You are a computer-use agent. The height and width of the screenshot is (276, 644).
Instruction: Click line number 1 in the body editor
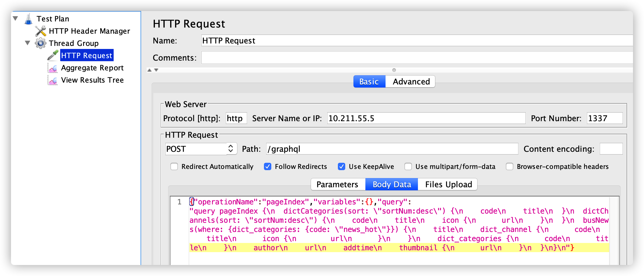[x=179, y=202]
